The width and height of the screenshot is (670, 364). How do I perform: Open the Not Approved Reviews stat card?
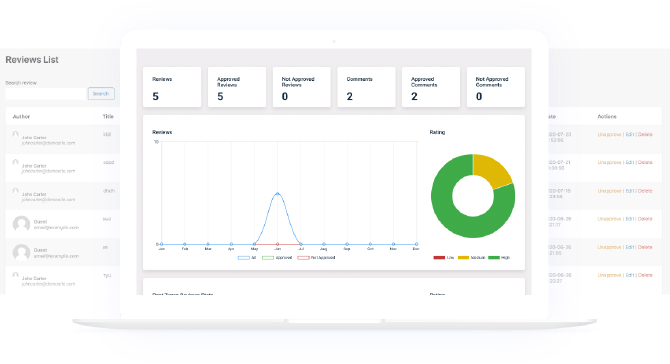[302, 87]
